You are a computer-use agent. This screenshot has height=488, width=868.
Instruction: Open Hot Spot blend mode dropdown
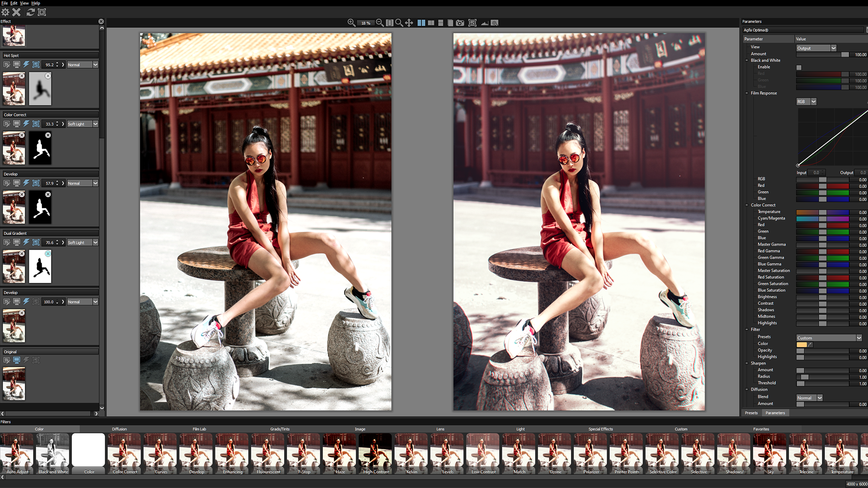click(x=83, y=65)
